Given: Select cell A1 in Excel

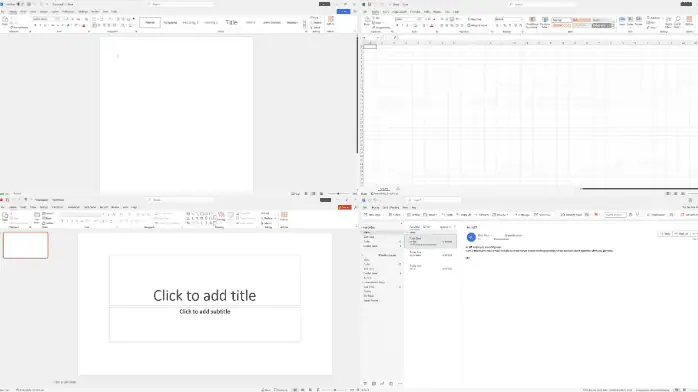Looking at the screenshot, I should pyautogui.click(x=370, y=46).
